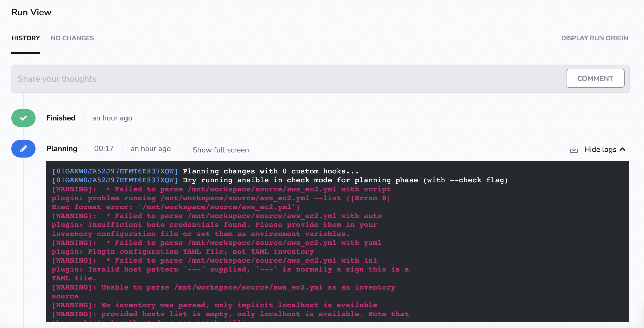Toggle log visibility via Hide logs

pyautogui.click(x=600, y=149)
